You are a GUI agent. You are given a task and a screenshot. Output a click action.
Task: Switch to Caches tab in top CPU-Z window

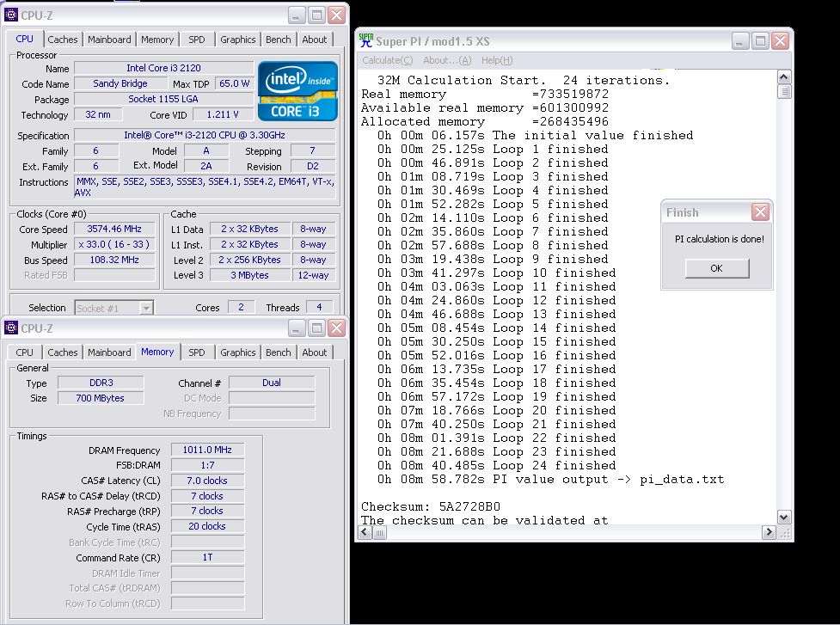[x=63, y=39]
